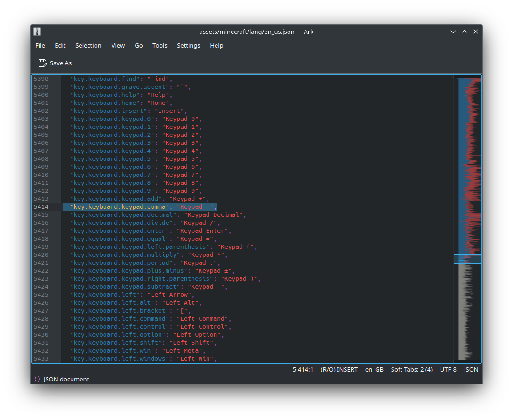
Task: Open the Selection menu
Action: pyautogui.click(x=88, y=46)
